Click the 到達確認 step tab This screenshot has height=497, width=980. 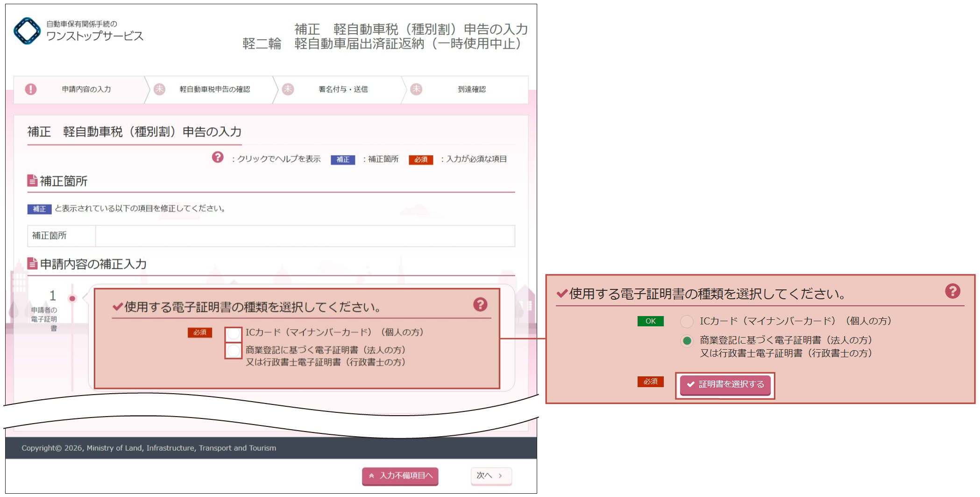click(471, 89)
